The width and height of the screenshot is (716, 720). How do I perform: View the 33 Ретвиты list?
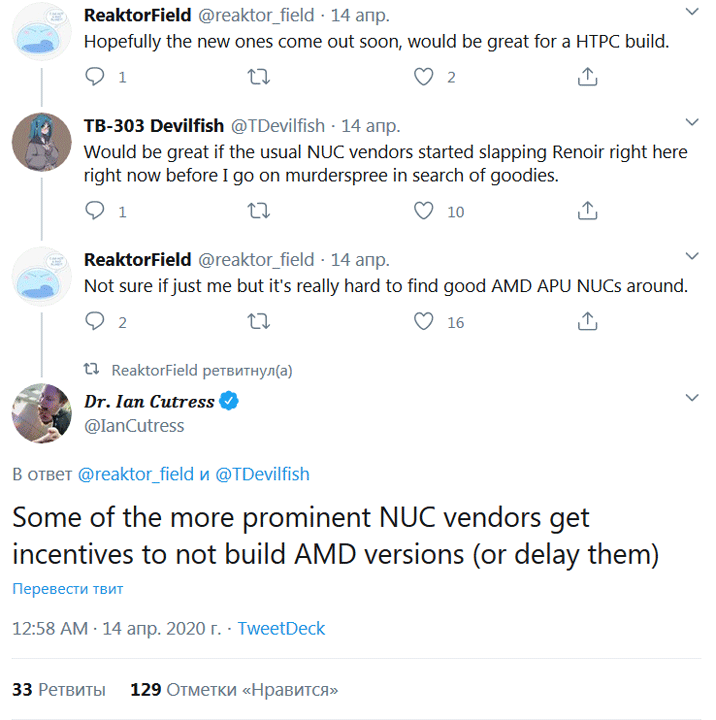(59, 690)
